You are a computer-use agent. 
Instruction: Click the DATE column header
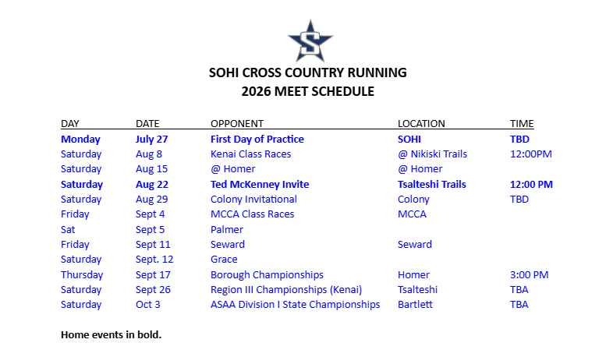click(x=147, y=123)
